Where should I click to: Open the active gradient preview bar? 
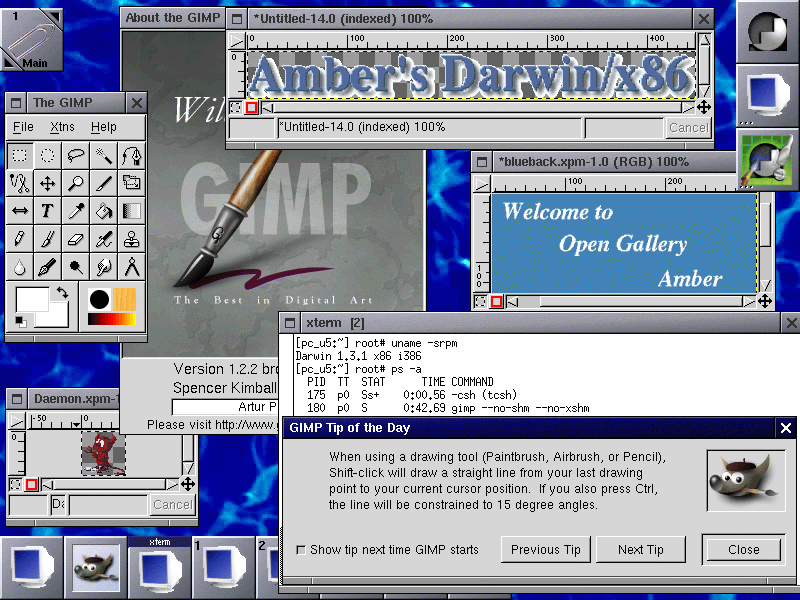click(x=112, y=319)
